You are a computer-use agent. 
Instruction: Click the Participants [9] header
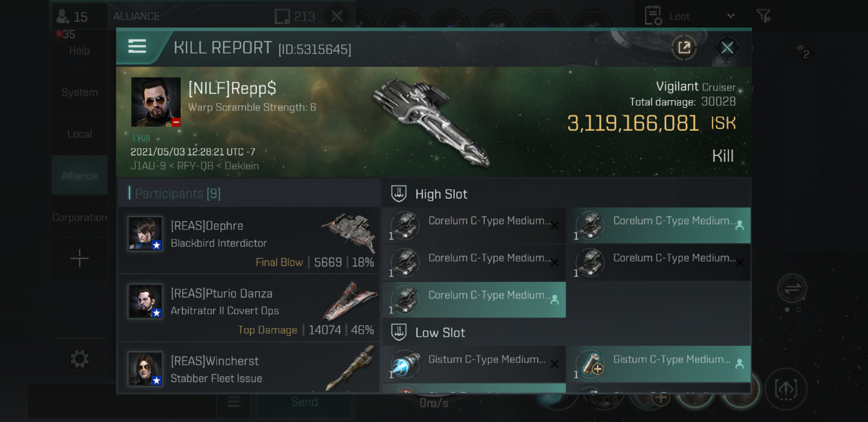click(x=178, y=194)
